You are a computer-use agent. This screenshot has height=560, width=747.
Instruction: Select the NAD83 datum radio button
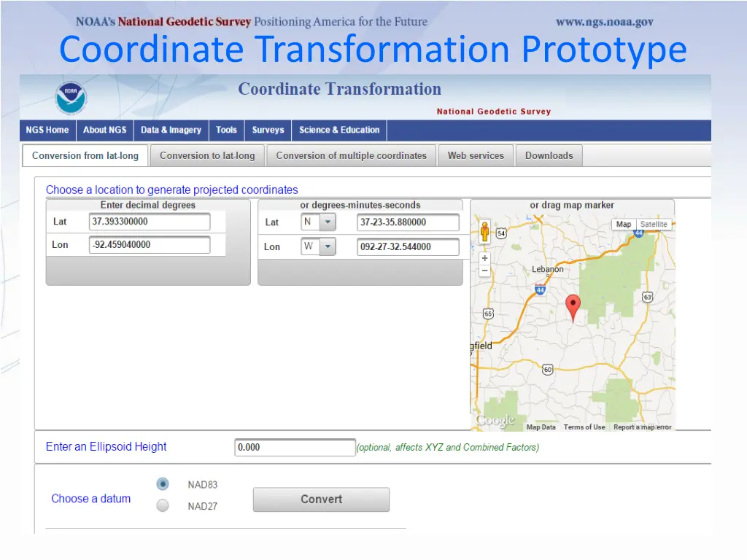pos(163,484)
